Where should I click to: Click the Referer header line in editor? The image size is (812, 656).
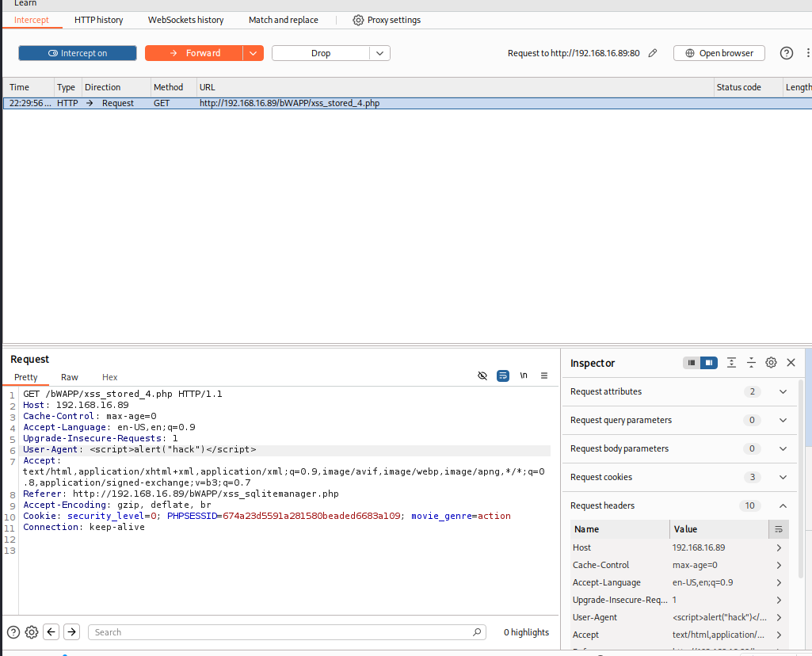181,494
